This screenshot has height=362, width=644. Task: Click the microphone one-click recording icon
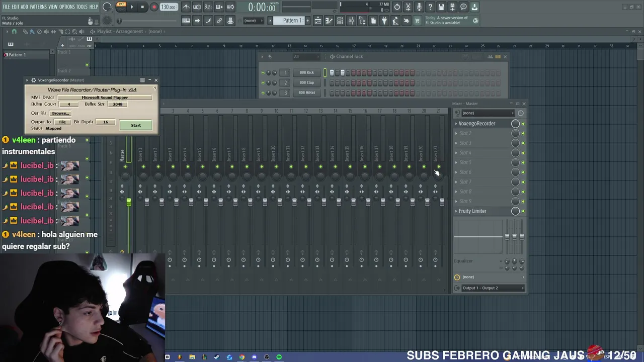click(419, 7)
